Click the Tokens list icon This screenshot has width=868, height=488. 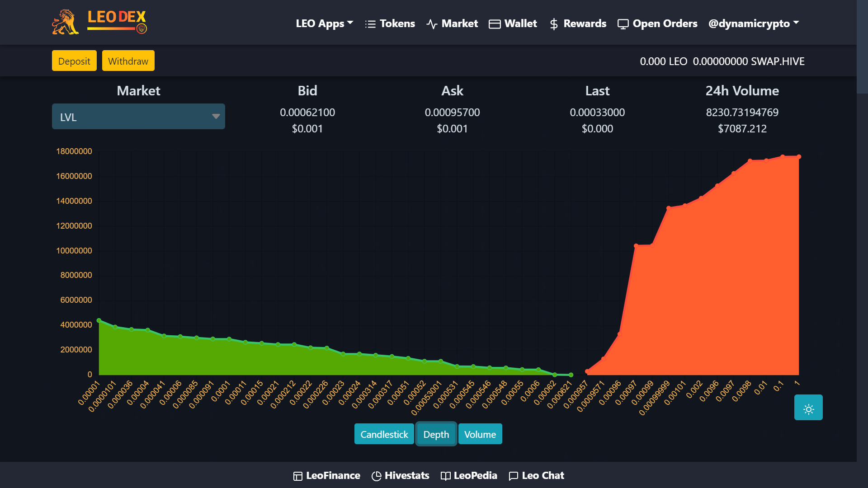[x=370, y=24]
